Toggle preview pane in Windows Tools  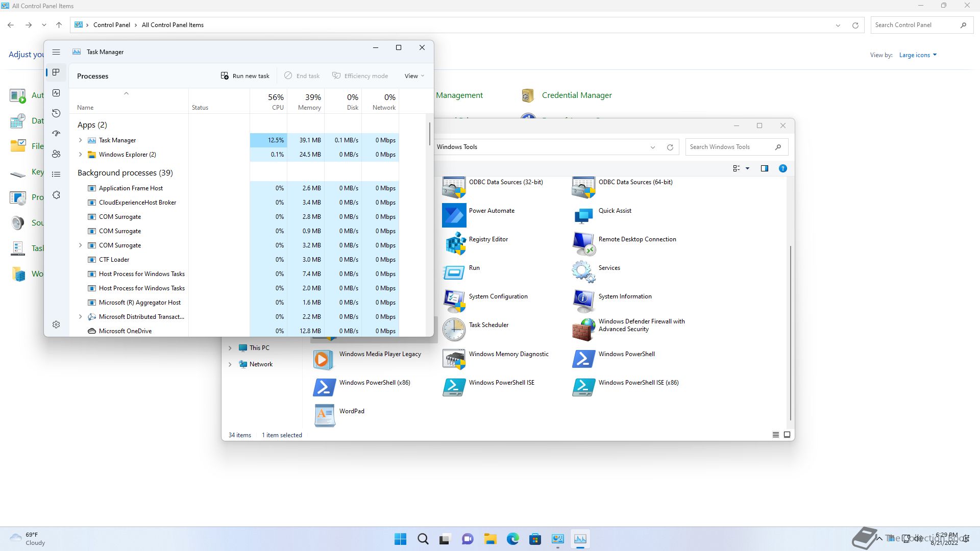764,168
